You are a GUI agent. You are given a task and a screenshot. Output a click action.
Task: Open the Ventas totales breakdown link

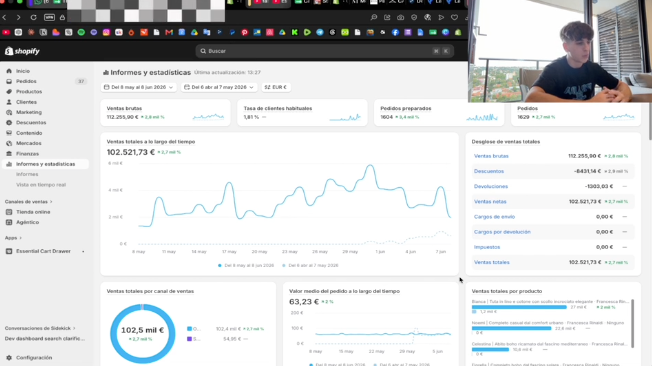[491, 262]
